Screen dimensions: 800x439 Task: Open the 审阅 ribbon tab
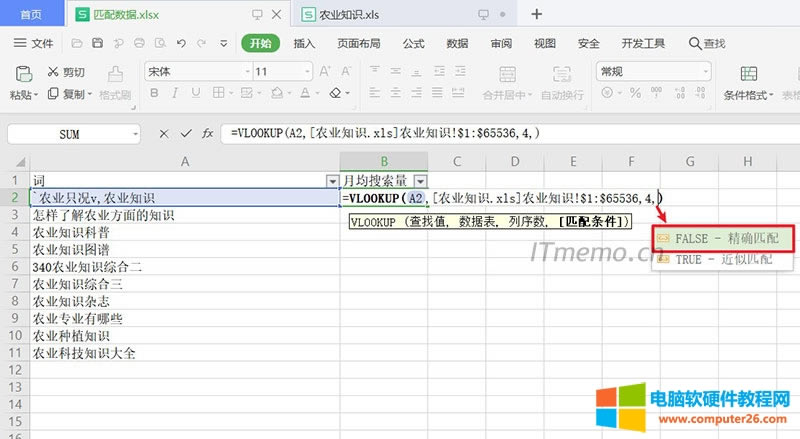click(x=501, y=43)
